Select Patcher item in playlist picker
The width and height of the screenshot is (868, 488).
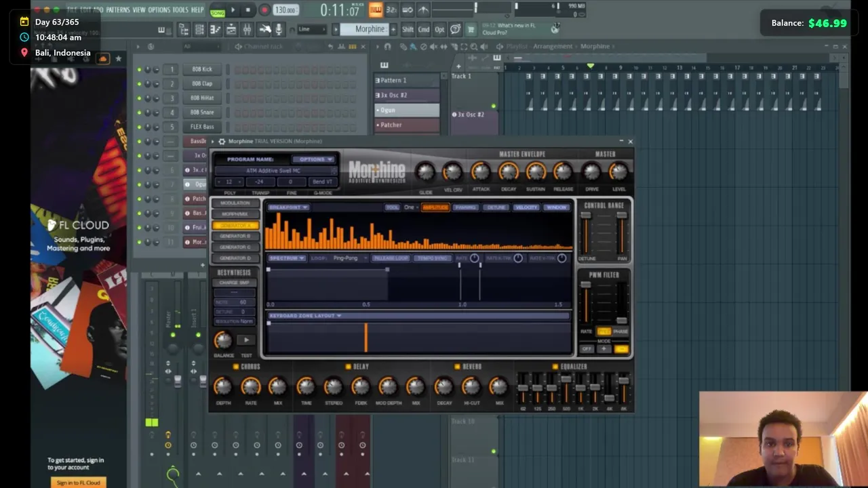point(407,125)
